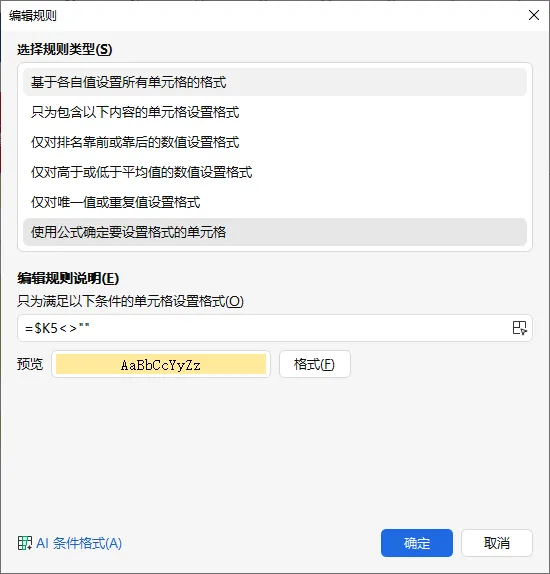Choose 仅对排名靠前或靠后的数值设置格式
The image size is (550, 574).
275,142
